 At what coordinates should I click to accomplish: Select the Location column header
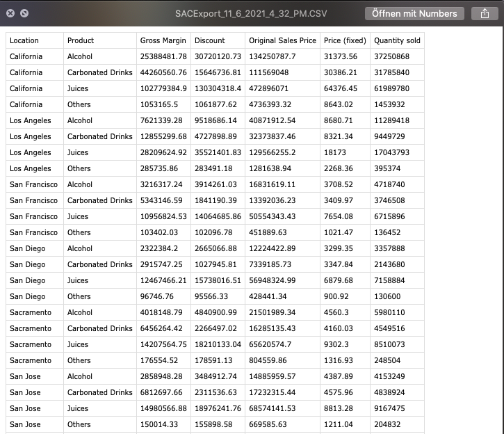coord(24,40)
